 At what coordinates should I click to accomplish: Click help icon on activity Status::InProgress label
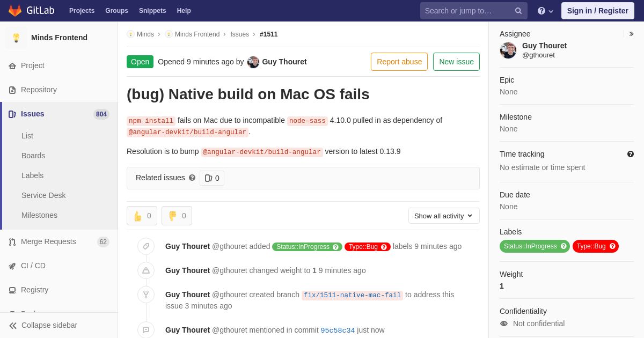pyautogui.click(x=336, y=247)
